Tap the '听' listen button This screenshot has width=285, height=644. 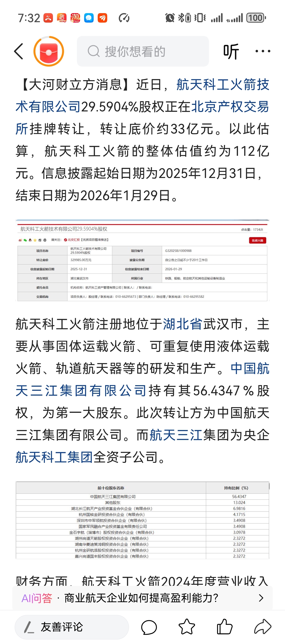[x=231, y=51]
